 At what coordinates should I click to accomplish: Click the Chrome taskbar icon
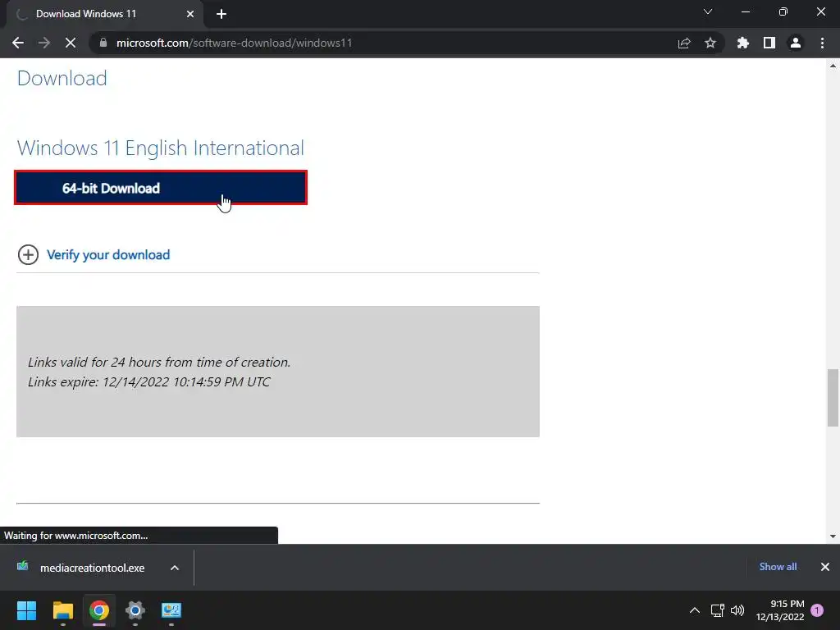99,610
